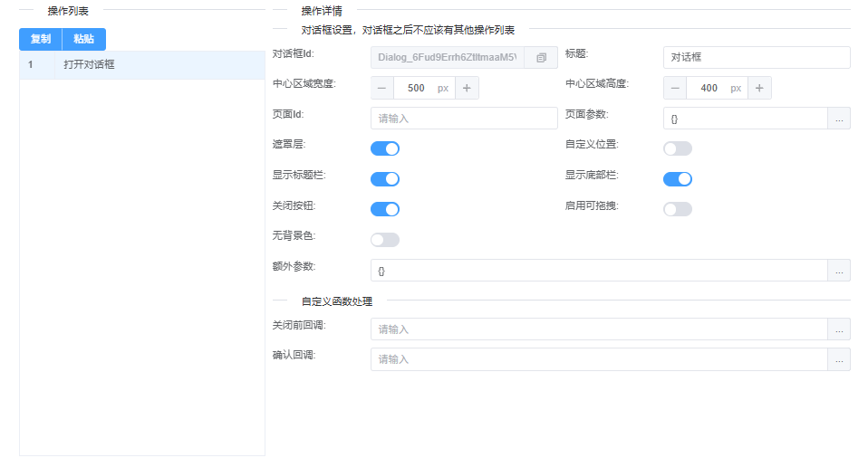
Task: Click the 粘贴 button
Action: tap(84, 39)
